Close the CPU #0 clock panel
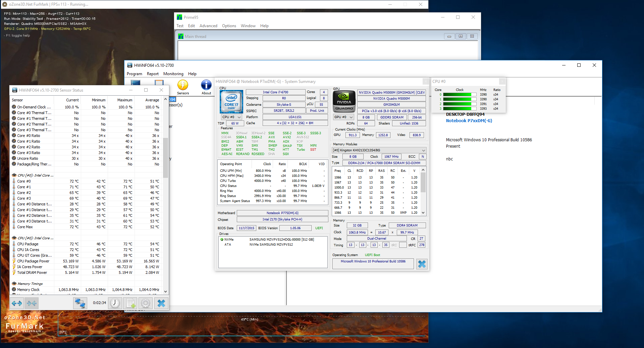Viewport: 644px width, 348px height. 502,82
